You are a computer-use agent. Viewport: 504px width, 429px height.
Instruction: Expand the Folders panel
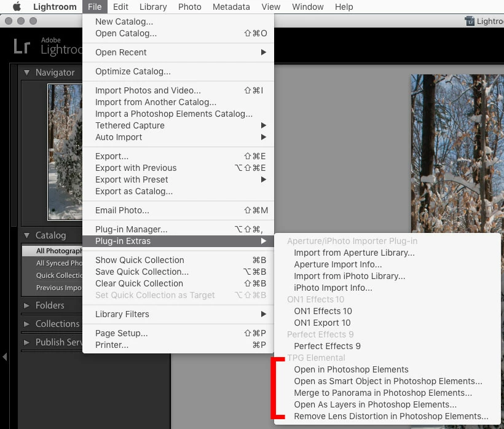[x=26, y=305]
